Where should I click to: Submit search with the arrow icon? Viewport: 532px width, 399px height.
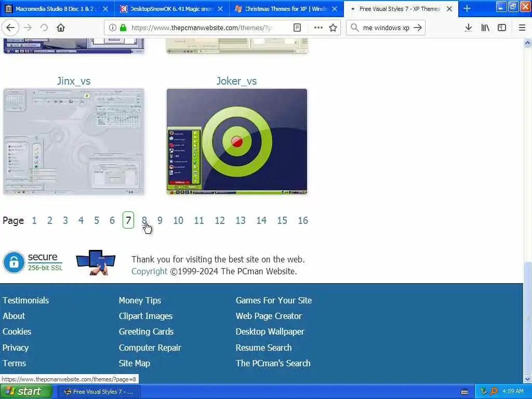pos(418,28)
